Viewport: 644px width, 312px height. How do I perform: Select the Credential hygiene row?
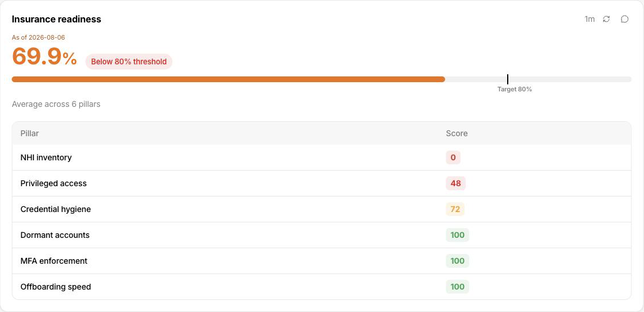(321, 209)
